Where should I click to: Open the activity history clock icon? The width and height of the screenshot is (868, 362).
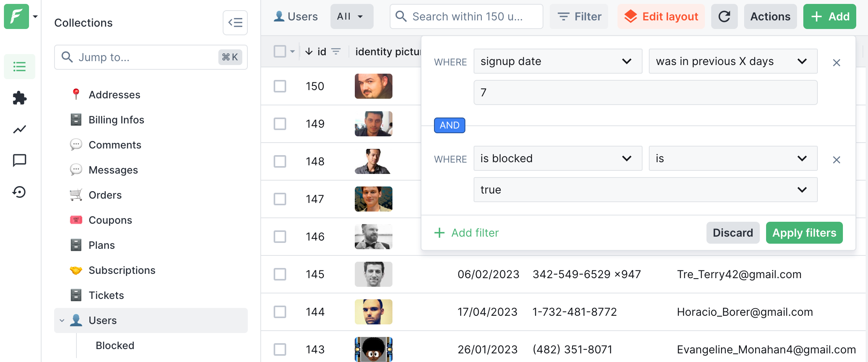point(20,192)
